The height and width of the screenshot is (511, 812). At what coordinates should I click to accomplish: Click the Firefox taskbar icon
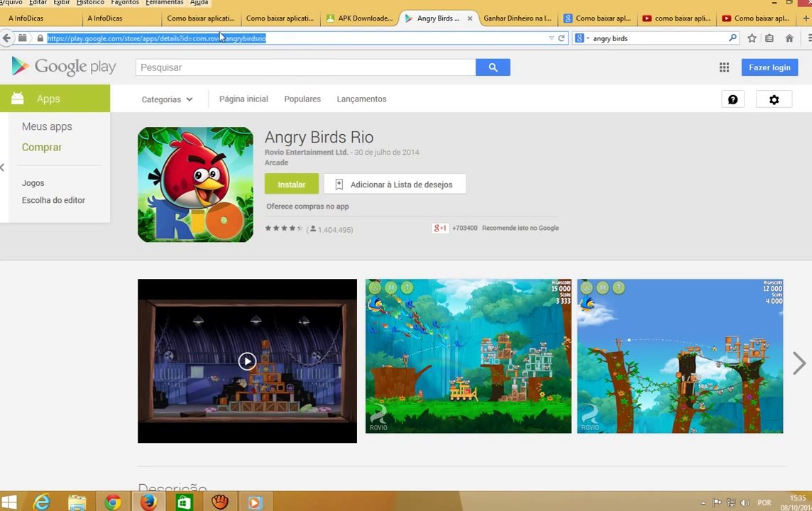pyautogui.click(x=148, y=502)
